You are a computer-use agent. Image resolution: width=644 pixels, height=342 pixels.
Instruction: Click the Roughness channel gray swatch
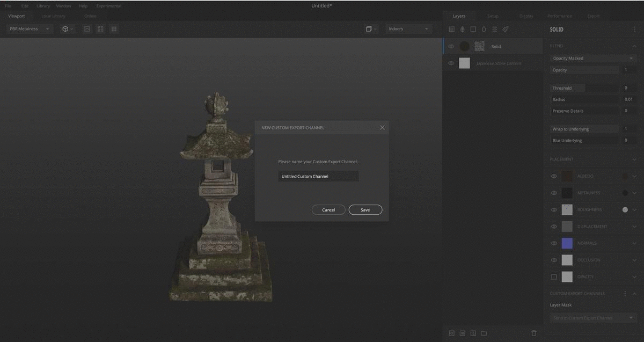pos(567,210)
